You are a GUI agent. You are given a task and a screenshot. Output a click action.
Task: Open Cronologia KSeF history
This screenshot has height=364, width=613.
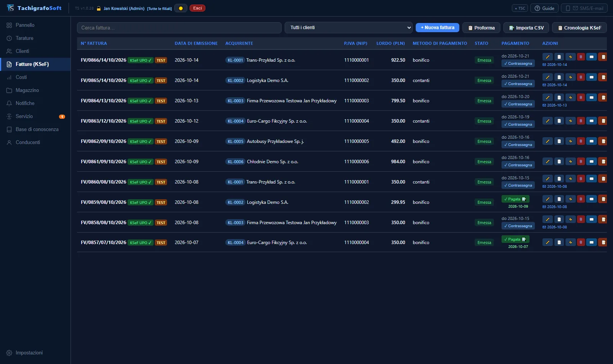[580, 28]
